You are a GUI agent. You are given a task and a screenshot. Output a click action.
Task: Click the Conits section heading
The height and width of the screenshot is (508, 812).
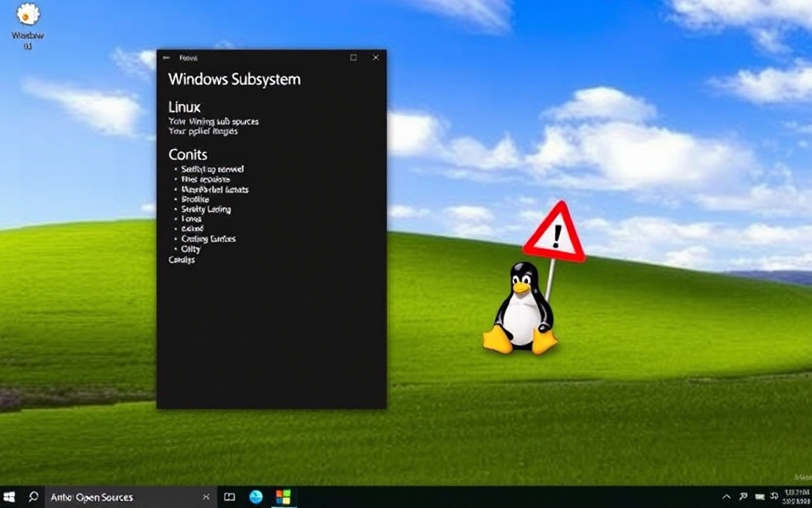pyautogui.click(x=188, y=155)
